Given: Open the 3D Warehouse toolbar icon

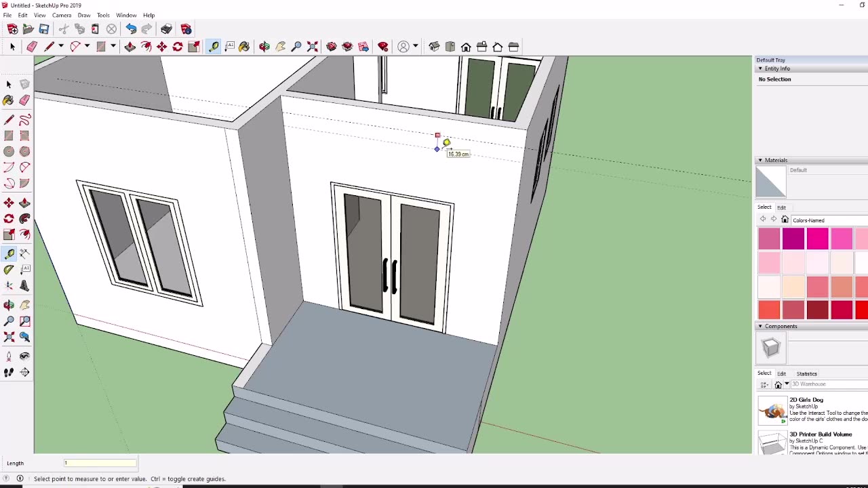Looking at the screenshot, I should [x=331, y=47].
